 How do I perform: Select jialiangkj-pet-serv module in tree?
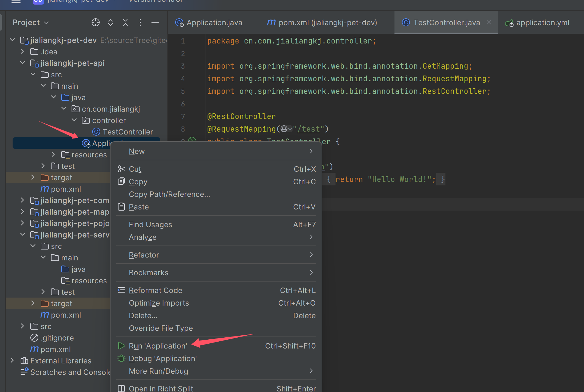point(75,235)
